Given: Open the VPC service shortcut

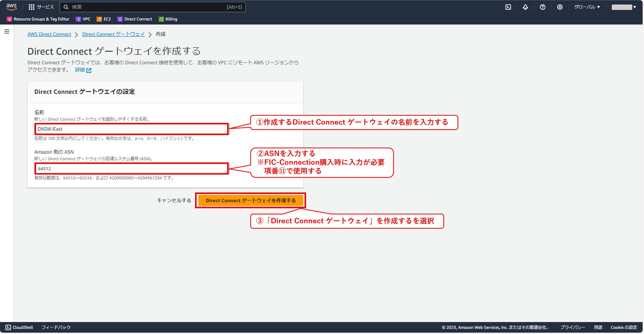Looking at the screenshot, I should click(83, 19).
